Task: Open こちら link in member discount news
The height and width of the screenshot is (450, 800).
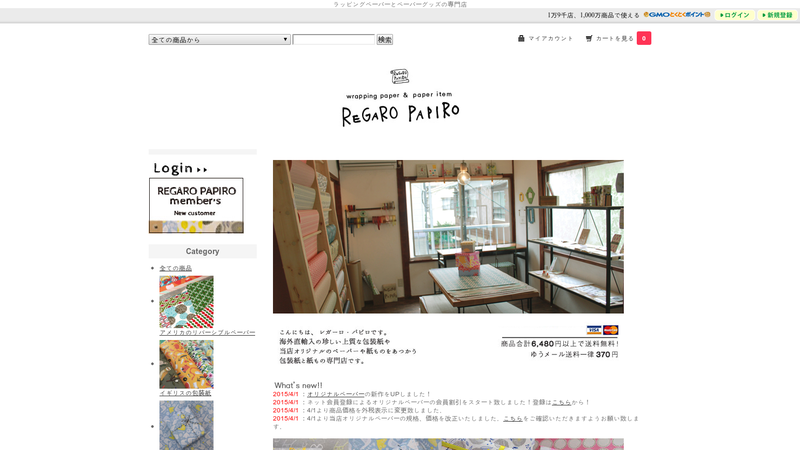Action: [x=562, y=402]
